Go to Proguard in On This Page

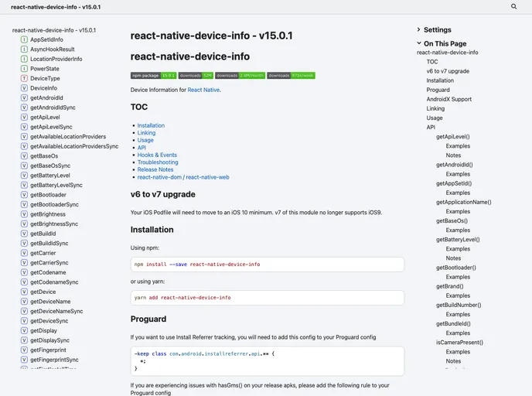(x=438, y=90)
